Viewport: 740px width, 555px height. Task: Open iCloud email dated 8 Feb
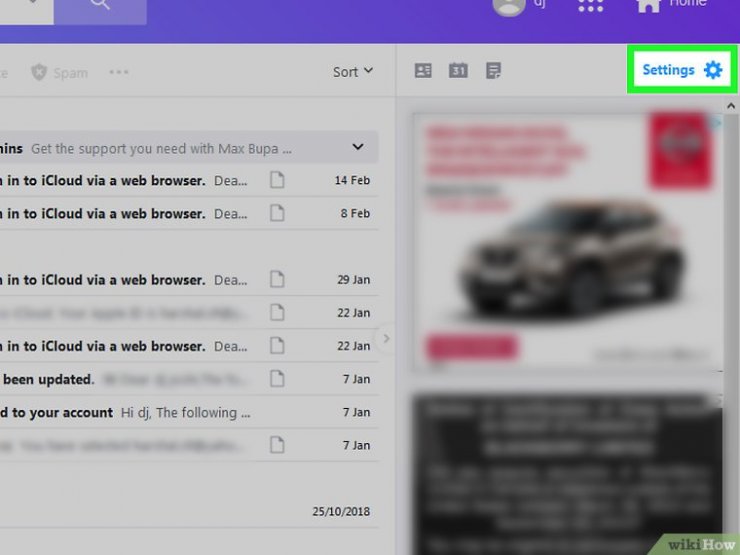tap(189, 213)
